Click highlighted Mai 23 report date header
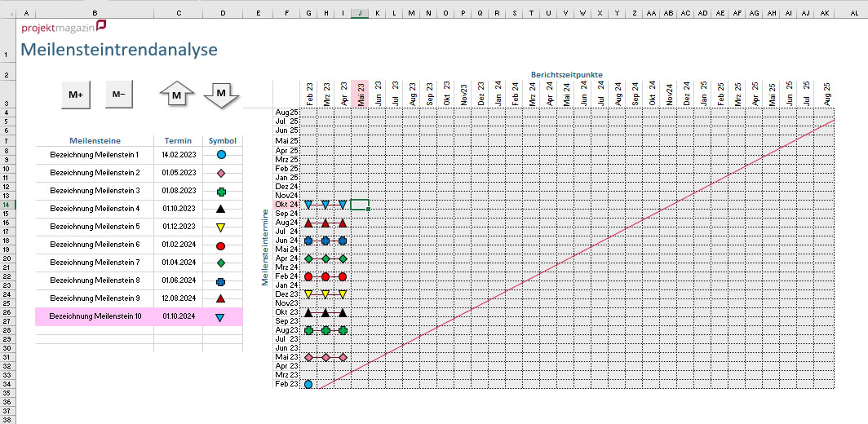Viewport: 868px width, 424px height. 361,94
